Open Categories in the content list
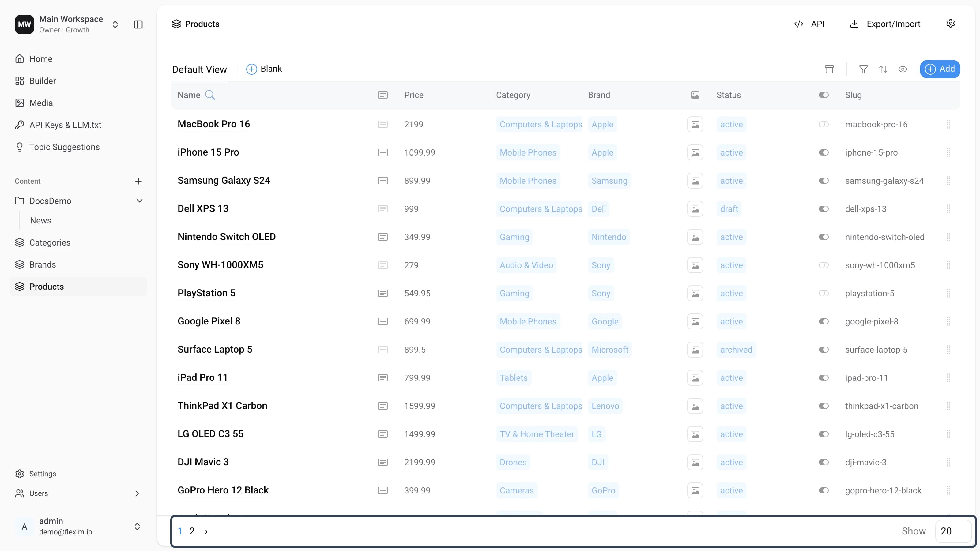 click(x=50, y=243)
